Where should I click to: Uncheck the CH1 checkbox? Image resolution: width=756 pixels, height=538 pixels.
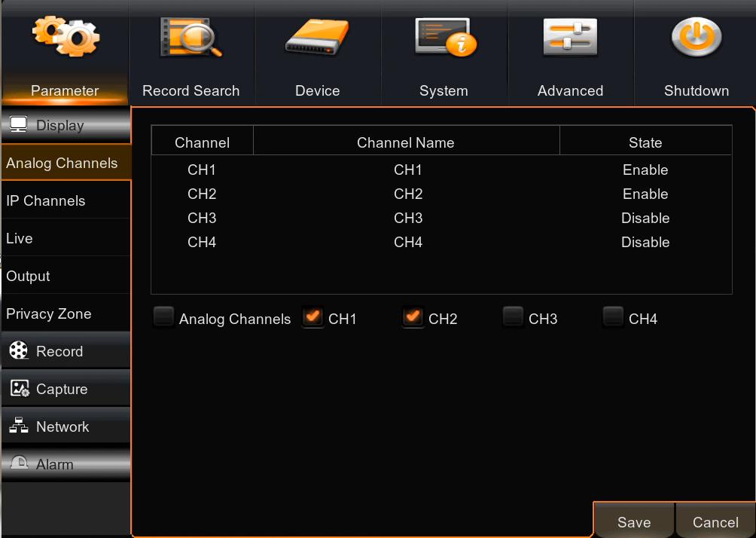(x=312, y=317)
